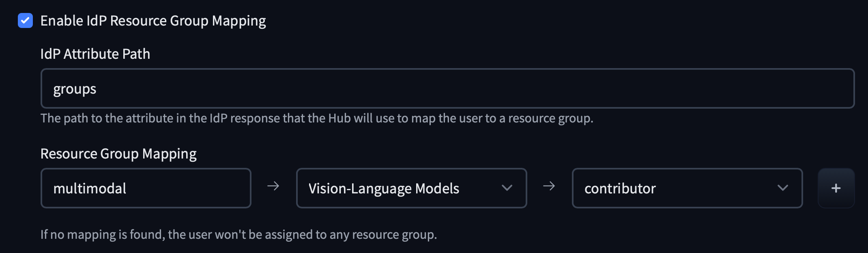Click the chevron on Vision-Language Models selector

507,188
